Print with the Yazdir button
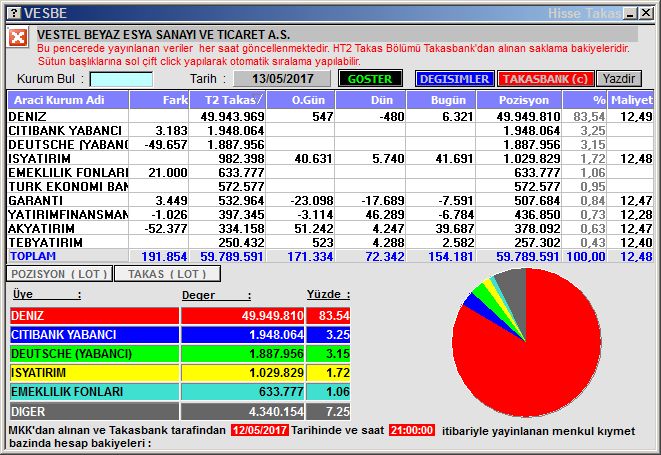 click(x=618, y=79)
